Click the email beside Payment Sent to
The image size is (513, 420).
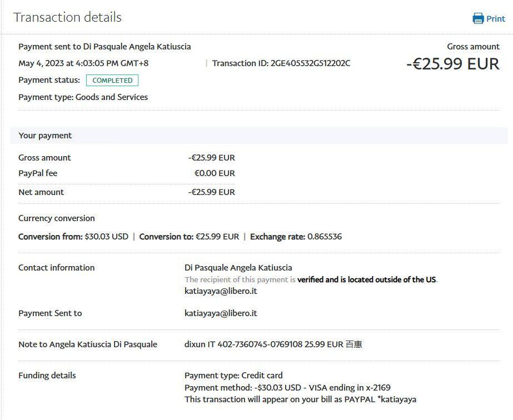click(221, 313)
